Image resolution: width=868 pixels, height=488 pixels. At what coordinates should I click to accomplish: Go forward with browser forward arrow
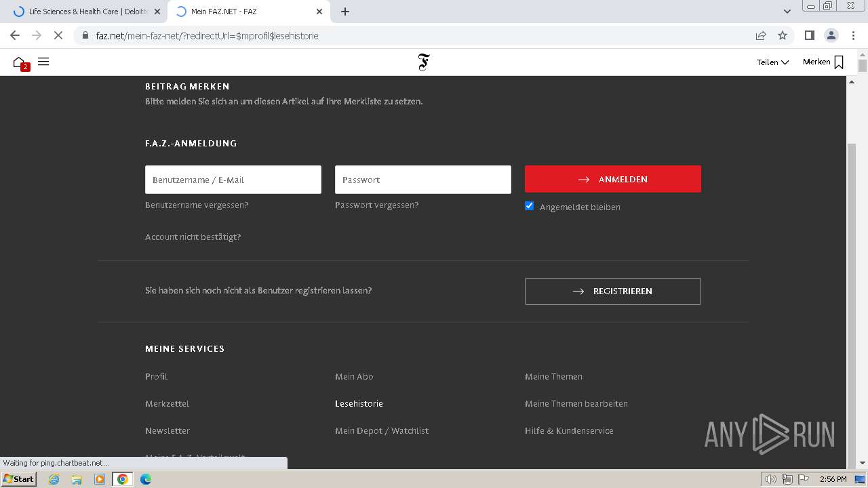37,35
